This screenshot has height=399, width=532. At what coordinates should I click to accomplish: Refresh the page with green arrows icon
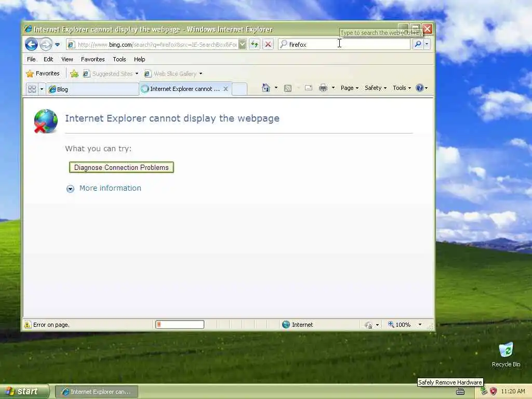(x=255, y=44)
